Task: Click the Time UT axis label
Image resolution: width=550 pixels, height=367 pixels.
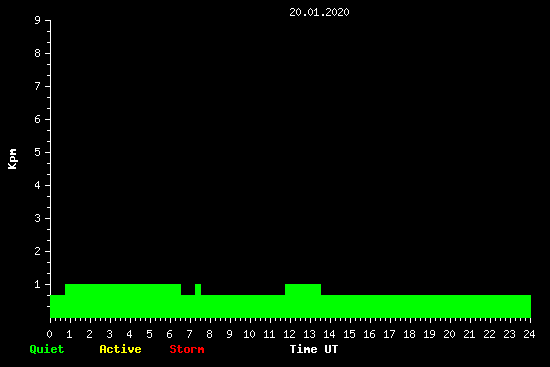Action: tap(314, 349)
